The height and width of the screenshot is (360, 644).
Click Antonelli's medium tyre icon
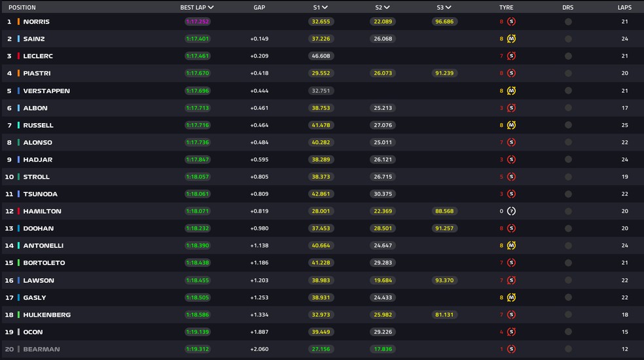coord(511,245)
